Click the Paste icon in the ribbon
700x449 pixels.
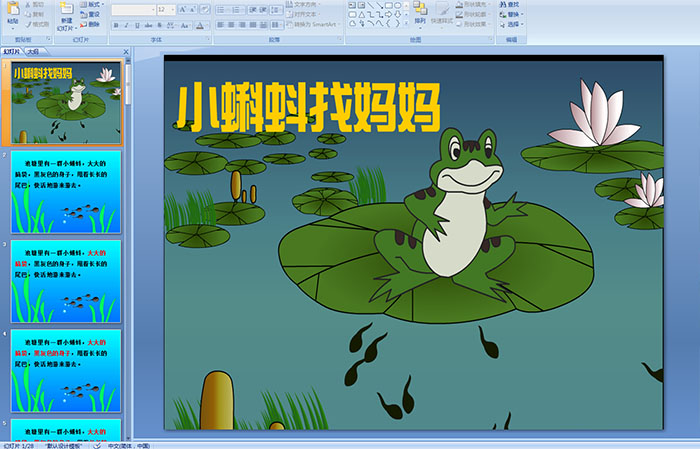[13, 9]
